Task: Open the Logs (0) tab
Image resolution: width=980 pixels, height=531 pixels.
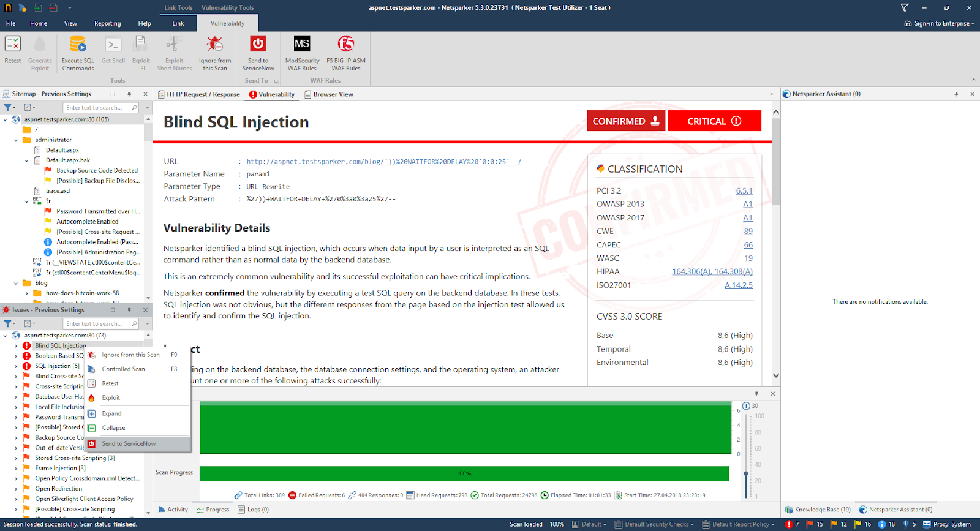Action: point(253,510)
